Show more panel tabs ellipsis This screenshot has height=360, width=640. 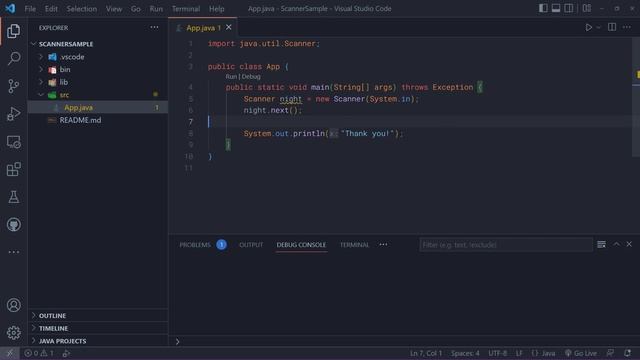383,244
